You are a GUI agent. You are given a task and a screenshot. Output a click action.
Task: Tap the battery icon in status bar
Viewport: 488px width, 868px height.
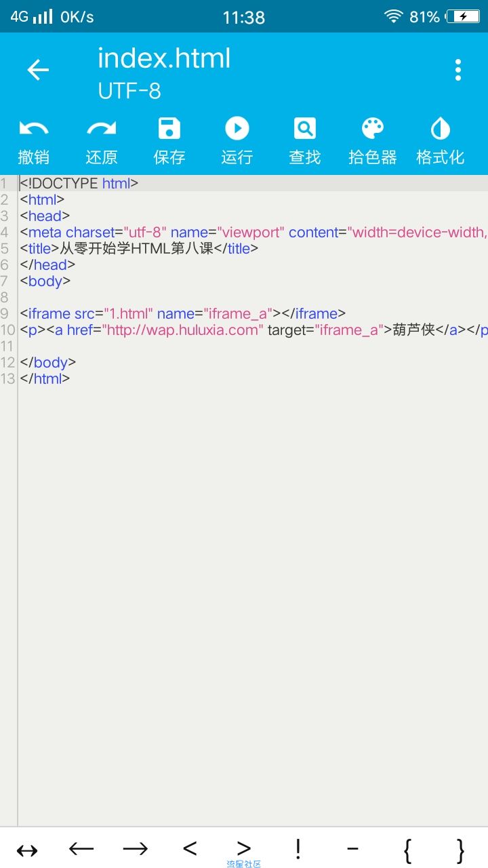coord(464,16)
